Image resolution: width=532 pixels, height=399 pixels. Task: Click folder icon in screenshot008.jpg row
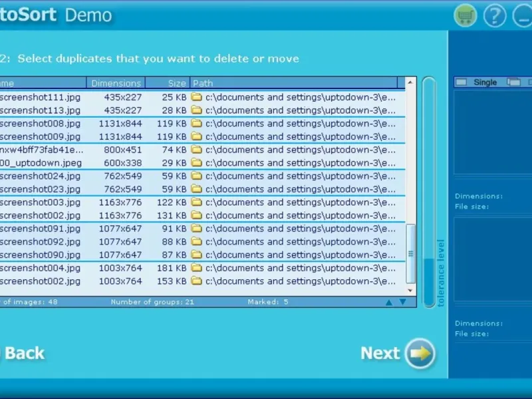[x=196, y=124]
